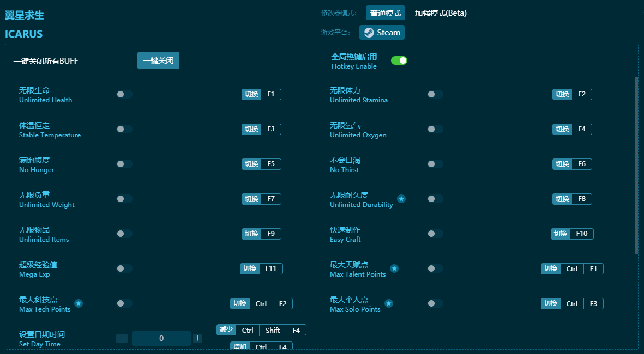Select 普通模式 normal mode tab

pos(385,13)
